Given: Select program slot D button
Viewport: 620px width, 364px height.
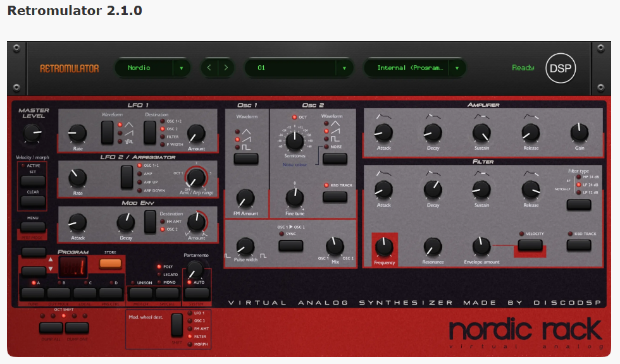Looking at the screenshot, I should (111, 293).
